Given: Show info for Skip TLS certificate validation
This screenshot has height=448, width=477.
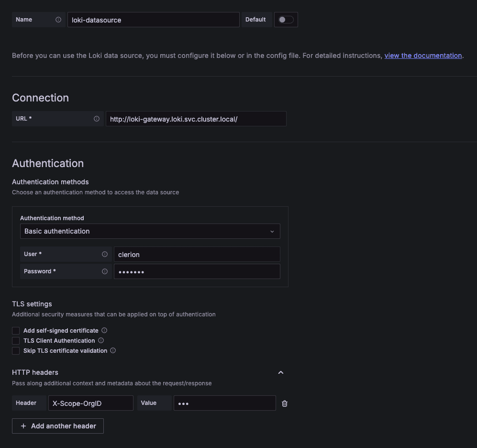Looking at the screenshot, I should pos(113,350).
